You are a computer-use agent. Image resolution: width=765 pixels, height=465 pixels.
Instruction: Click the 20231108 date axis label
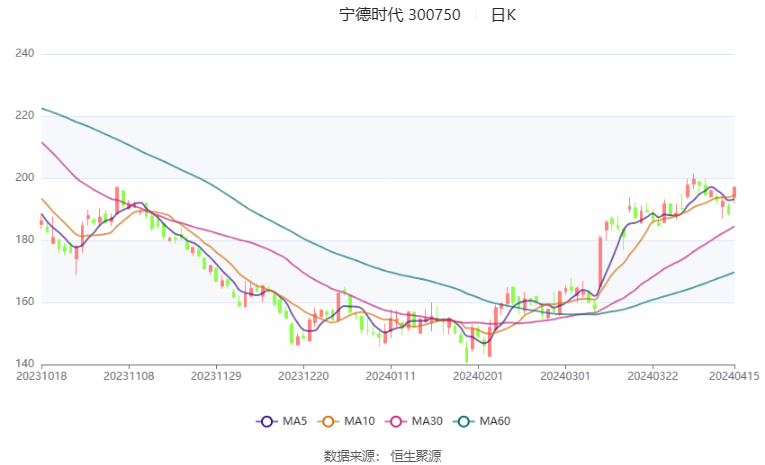[129, 376]
